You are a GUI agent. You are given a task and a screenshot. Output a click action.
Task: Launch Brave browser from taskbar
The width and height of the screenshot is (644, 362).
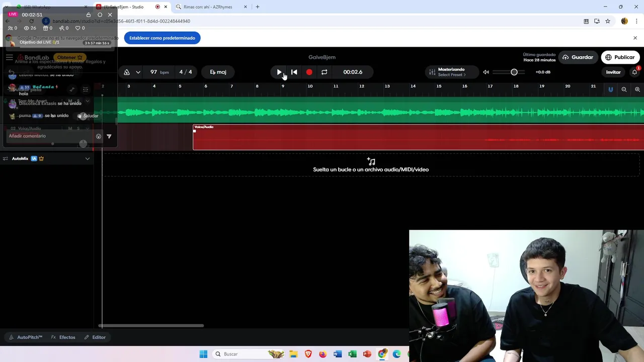click(x=308, y=354)
